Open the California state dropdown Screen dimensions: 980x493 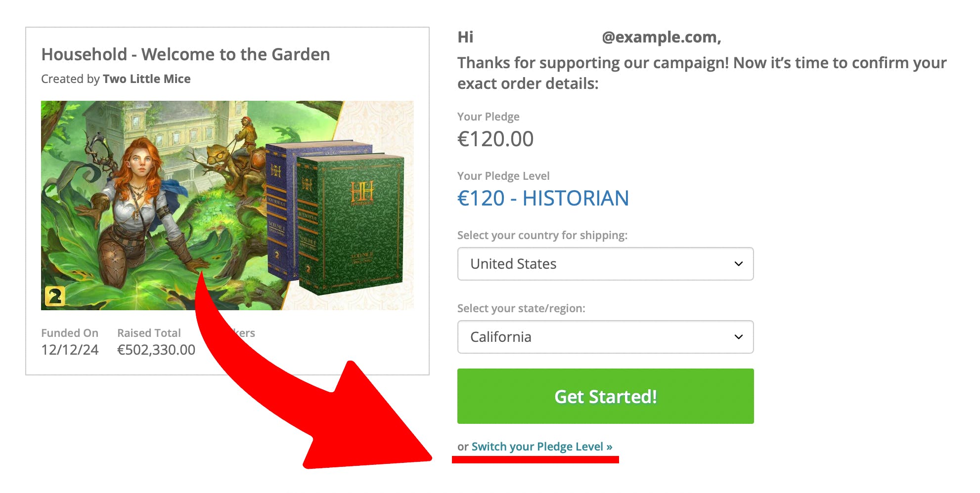point(605,337)
